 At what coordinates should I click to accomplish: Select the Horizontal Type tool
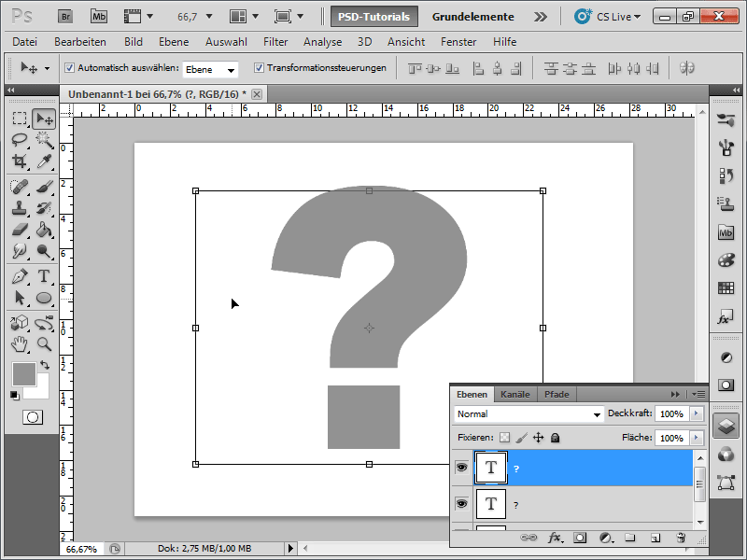(44, 276)
